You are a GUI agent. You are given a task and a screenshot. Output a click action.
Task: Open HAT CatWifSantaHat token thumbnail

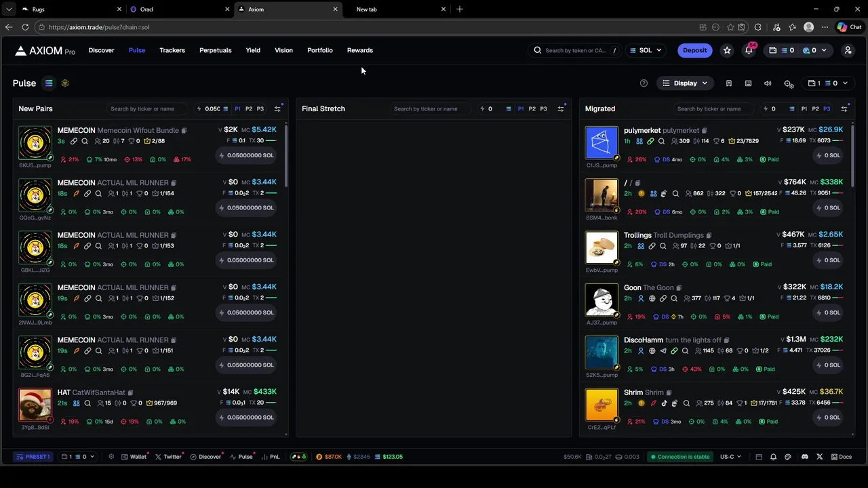click(x=35, y=405)
